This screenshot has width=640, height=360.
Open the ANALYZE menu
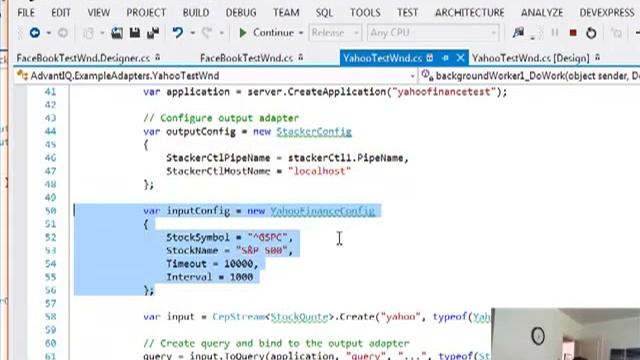pos(542,13)
